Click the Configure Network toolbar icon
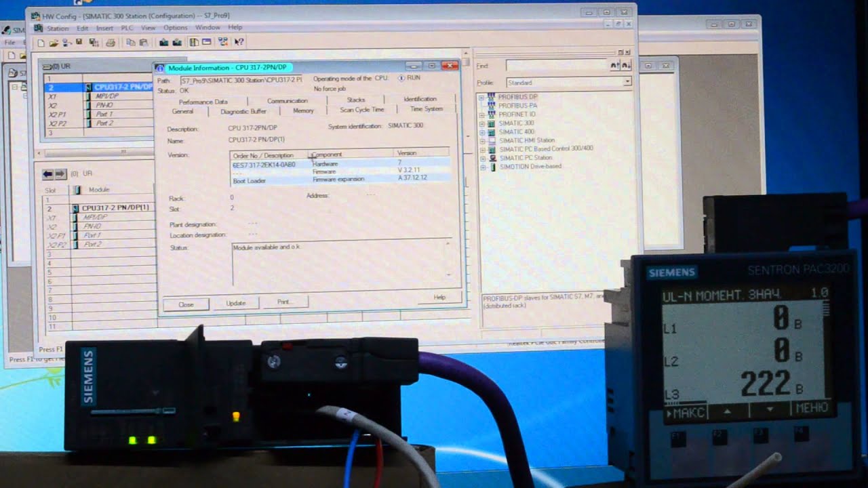The height and width of the screenshot is (488, 868). (223, 42)
